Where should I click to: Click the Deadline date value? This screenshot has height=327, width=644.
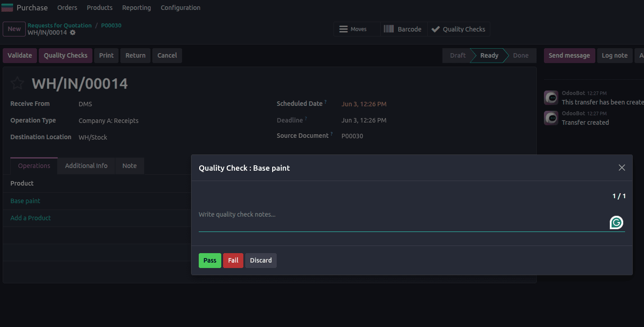(x=364, y=120)
